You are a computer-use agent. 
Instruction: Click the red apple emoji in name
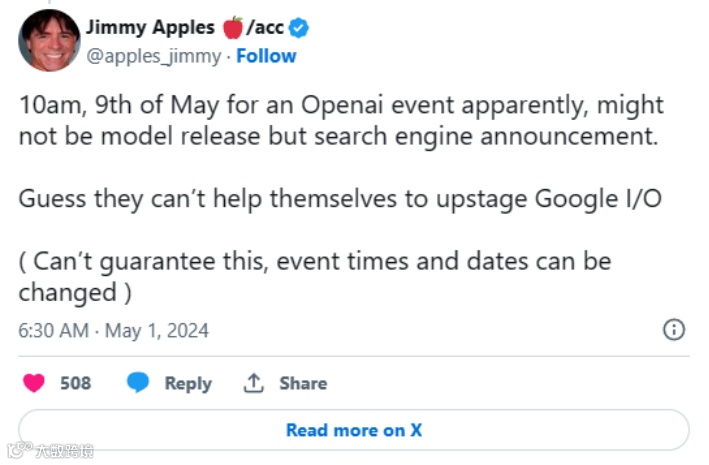point(233,28)
